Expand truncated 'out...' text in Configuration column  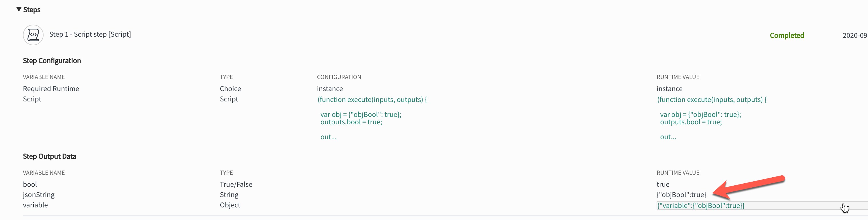click(x=328, y=137)
